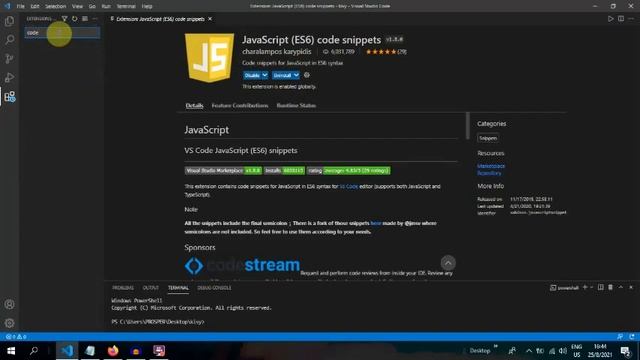Split the terminal panel
640x360 pixels.
point(601,287)
